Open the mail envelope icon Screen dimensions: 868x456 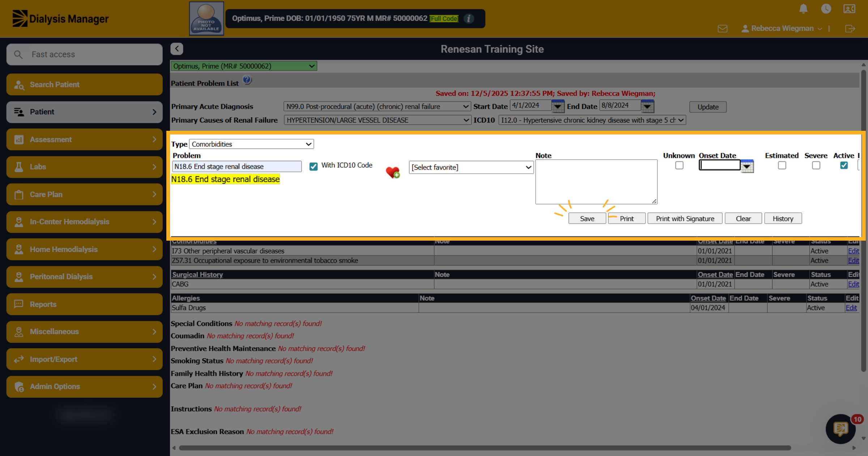[x=723, y=29]
